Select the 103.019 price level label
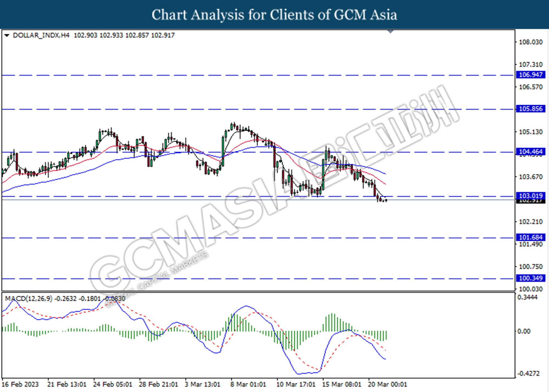 (530, 196)
